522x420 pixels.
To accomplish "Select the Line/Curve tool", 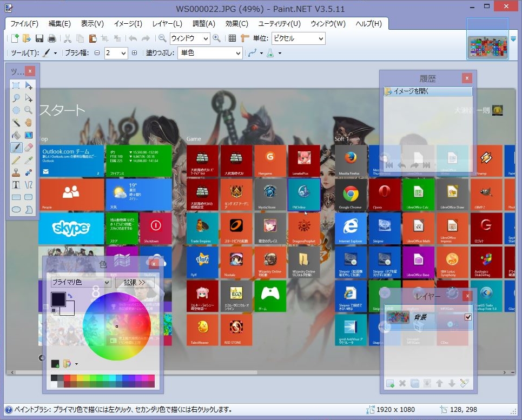I will coord(29,184).
